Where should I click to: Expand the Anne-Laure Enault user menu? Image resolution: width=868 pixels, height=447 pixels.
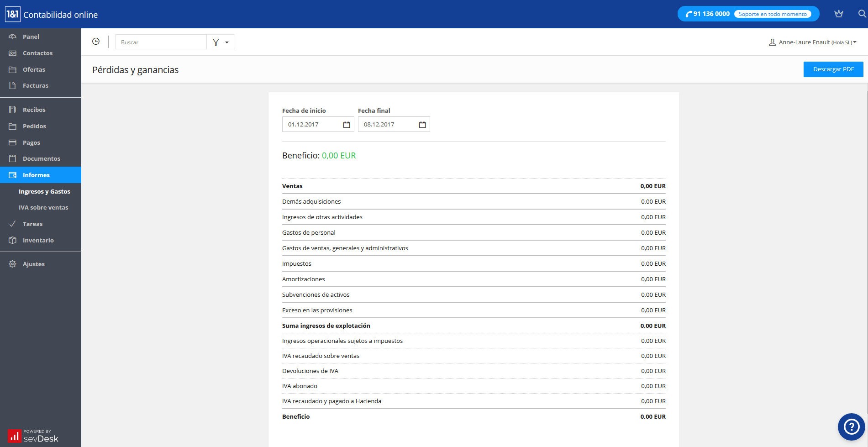point(812,42)
